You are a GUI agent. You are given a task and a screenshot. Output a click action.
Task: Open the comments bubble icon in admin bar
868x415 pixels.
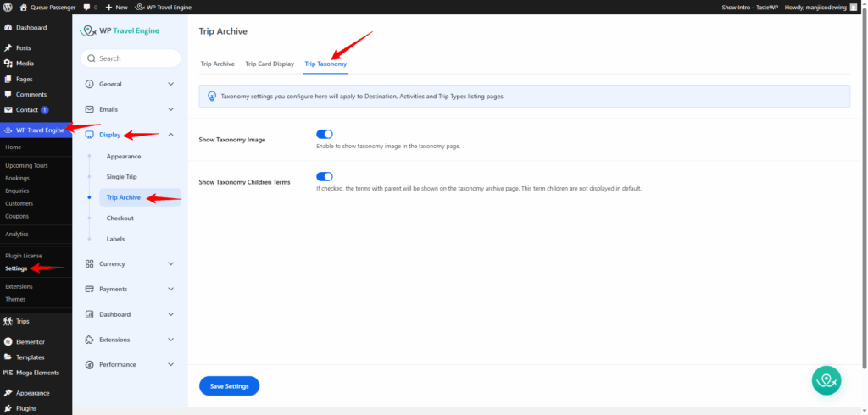coord(86,7)
